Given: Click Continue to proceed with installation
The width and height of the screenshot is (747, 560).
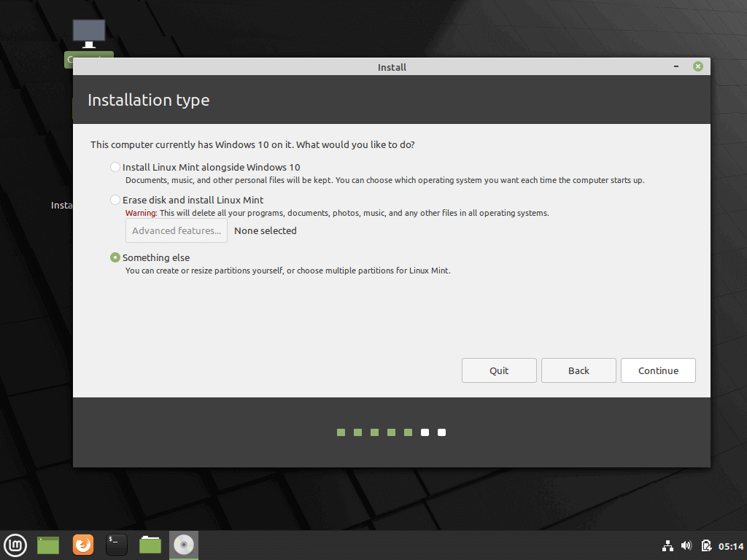Looking at the screenshot, I should pyautogui.click(x=658, y=370).
